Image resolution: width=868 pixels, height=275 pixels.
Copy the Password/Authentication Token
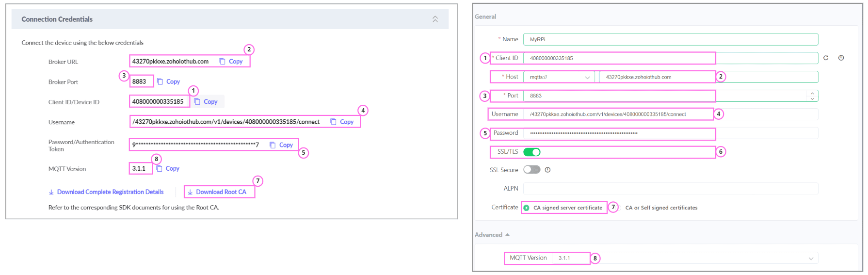pyautogui.click(x=281, y=145)
